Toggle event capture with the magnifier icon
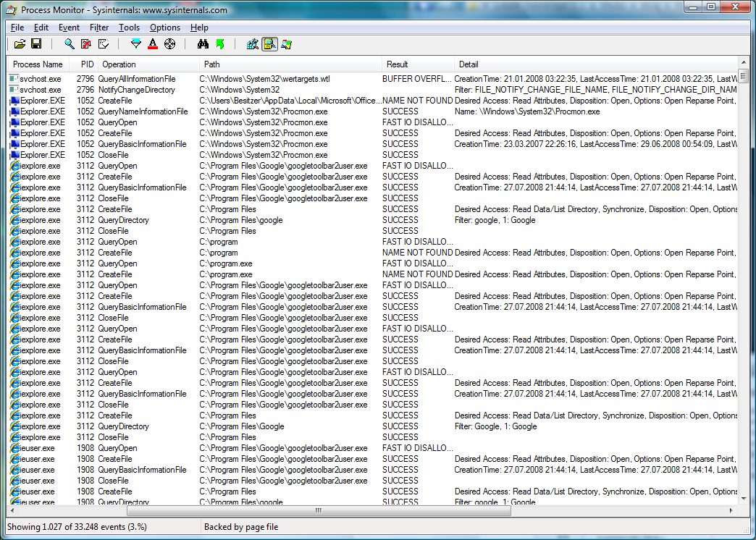 click(70, 44)
